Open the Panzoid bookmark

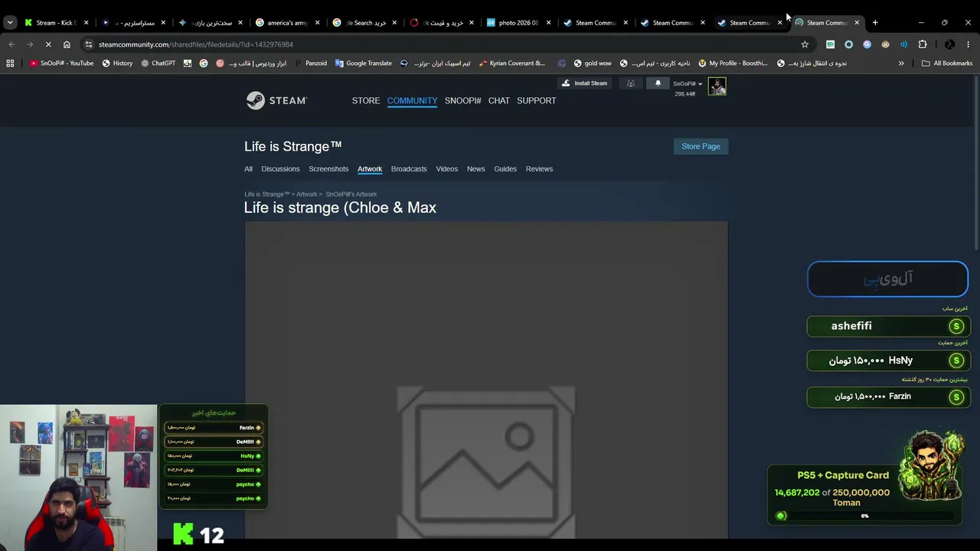pyautogui.click(x=310, y=64)
